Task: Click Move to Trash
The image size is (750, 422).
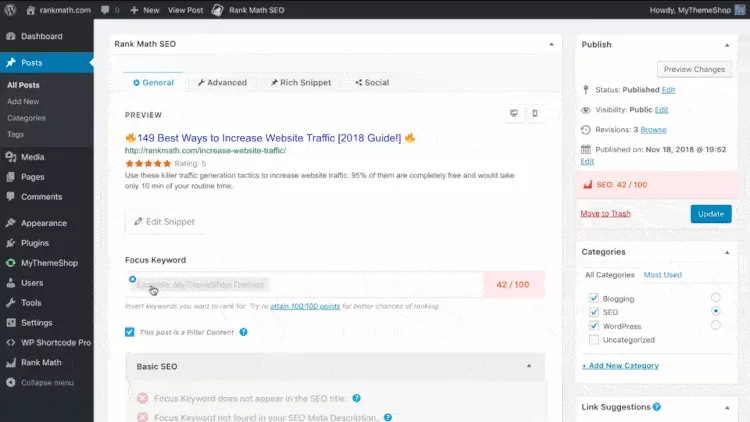Action: (606, 214)
